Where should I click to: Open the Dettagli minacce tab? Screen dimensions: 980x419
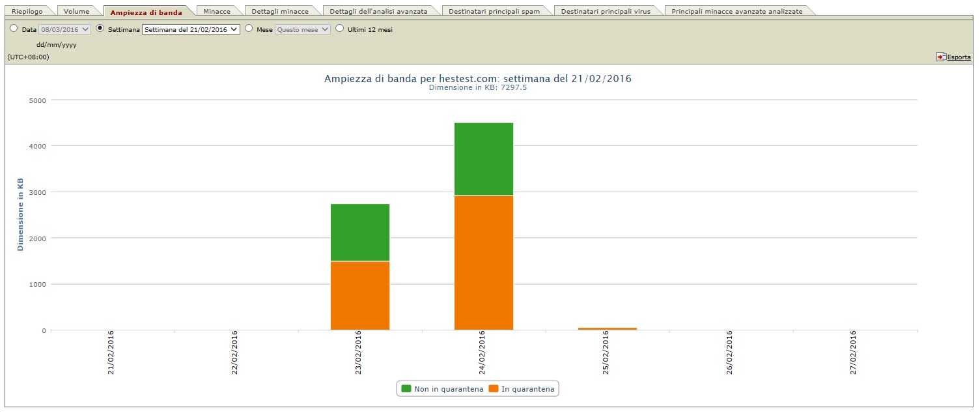pyautogui.click(x=280, y=12)
